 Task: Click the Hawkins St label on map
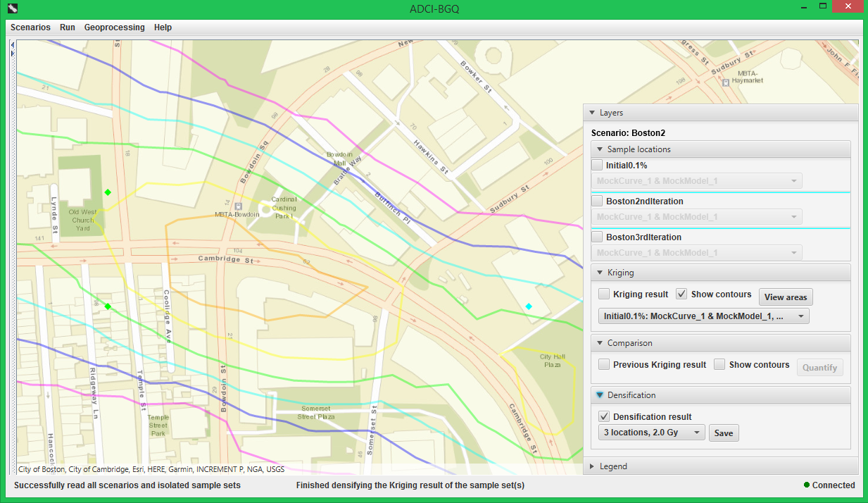(x=431, y=156)
